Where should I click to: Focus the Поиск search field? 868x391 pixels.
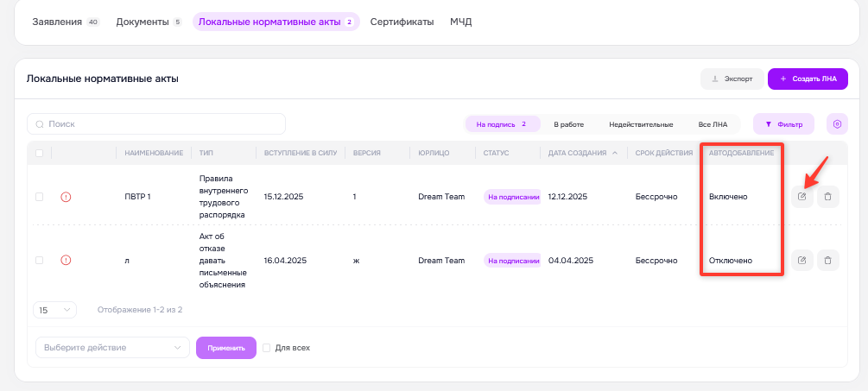click(156, 124)
